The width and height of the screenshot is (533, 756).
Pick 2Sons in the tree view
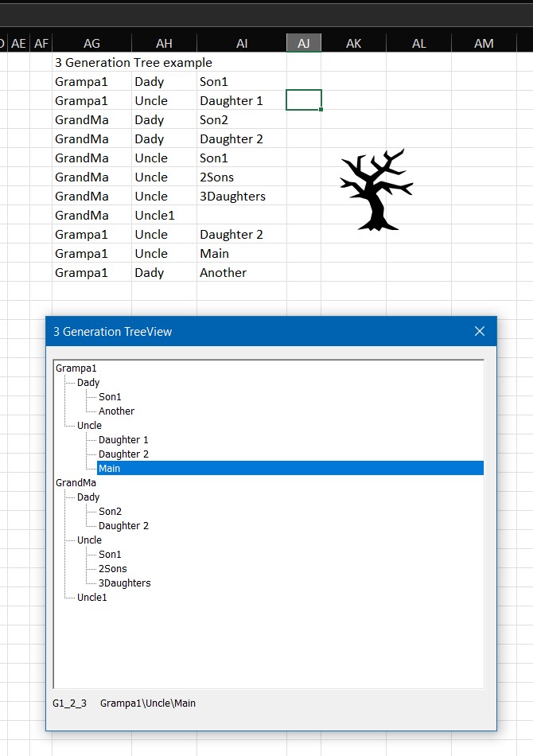[x=113, y=569]
